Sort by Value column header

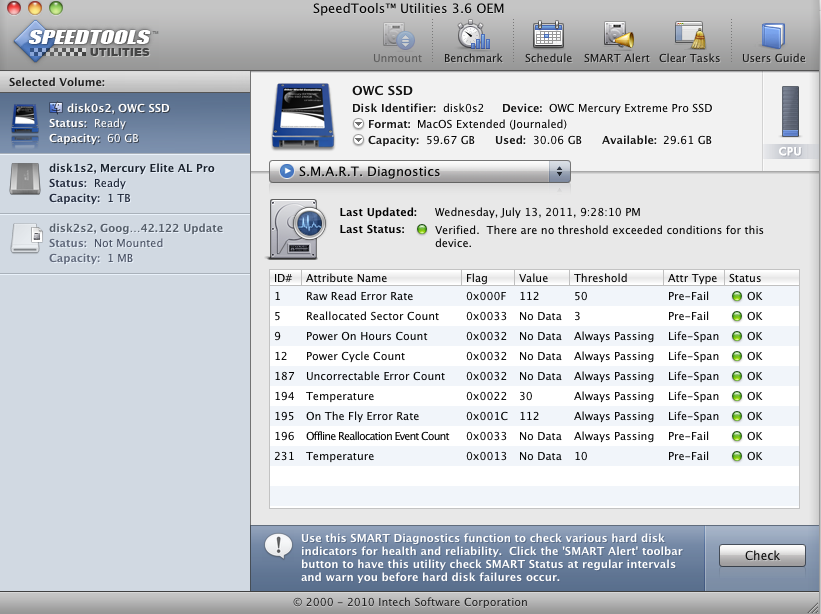click(x=542, y=278)
